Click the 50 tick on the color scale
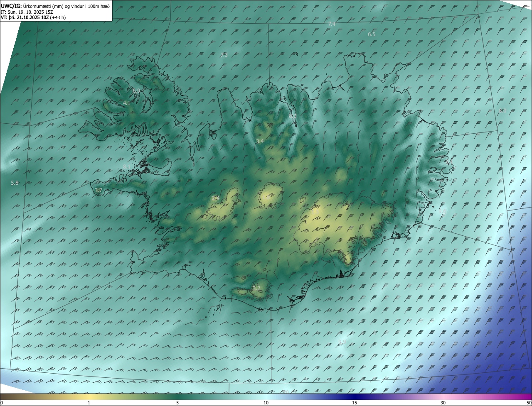 tap(529, 403)
